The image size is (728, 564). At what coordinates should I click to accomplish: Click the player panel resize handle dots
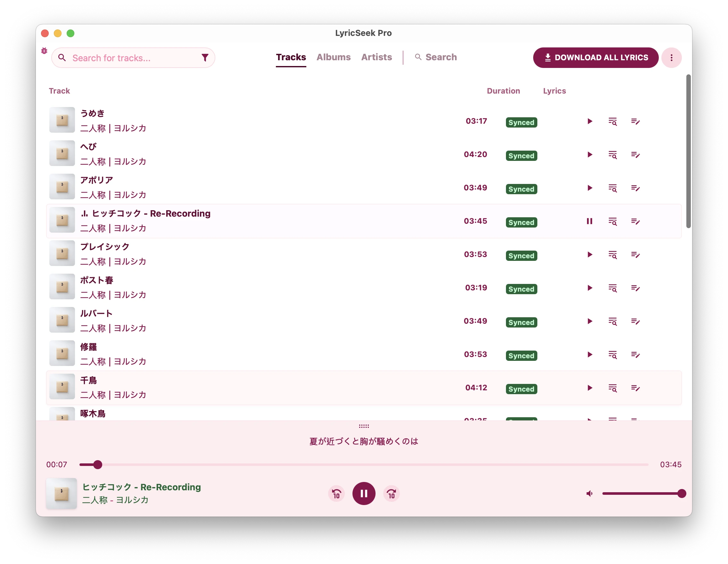point(364,426)
